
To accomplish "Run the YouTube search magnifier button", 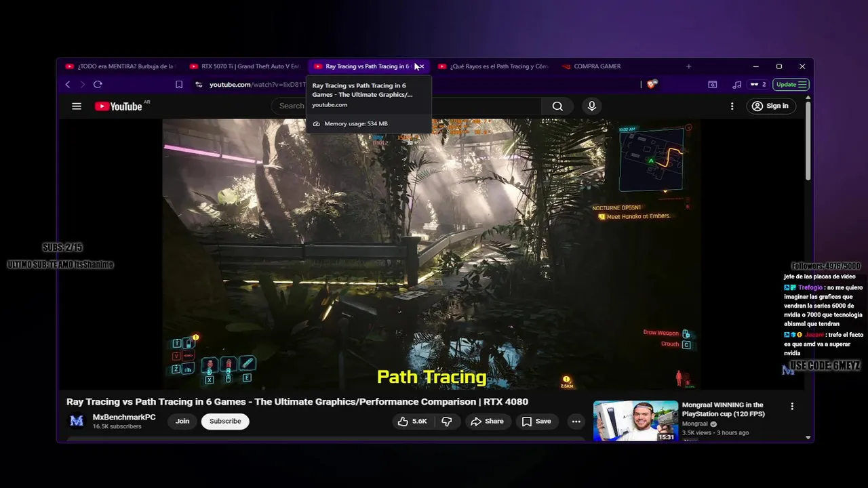I will point(557,106).
